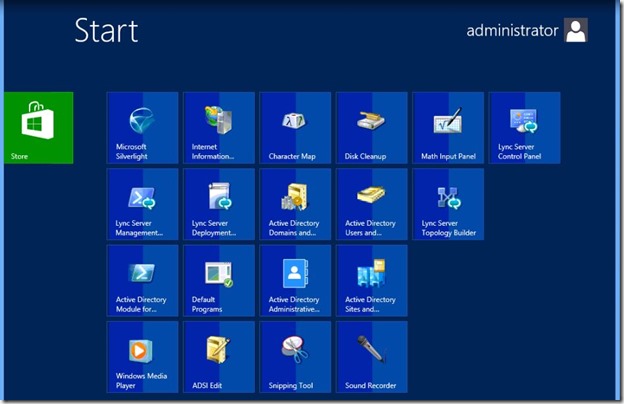The image size is (624, 404).
Task: Open Sound Recorder tile
Action: (372, 357)
